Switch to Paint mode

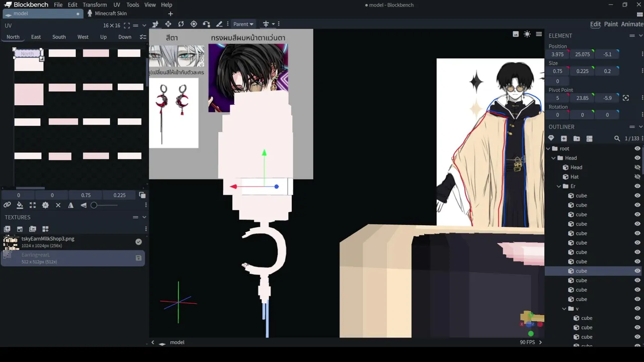[611, 24]
